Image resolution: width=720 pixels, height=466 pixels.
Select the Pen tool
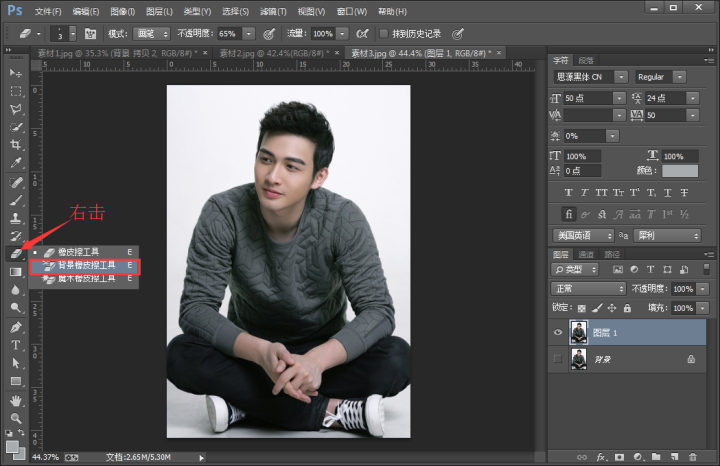pyautogui.click(x=16, y=327)
